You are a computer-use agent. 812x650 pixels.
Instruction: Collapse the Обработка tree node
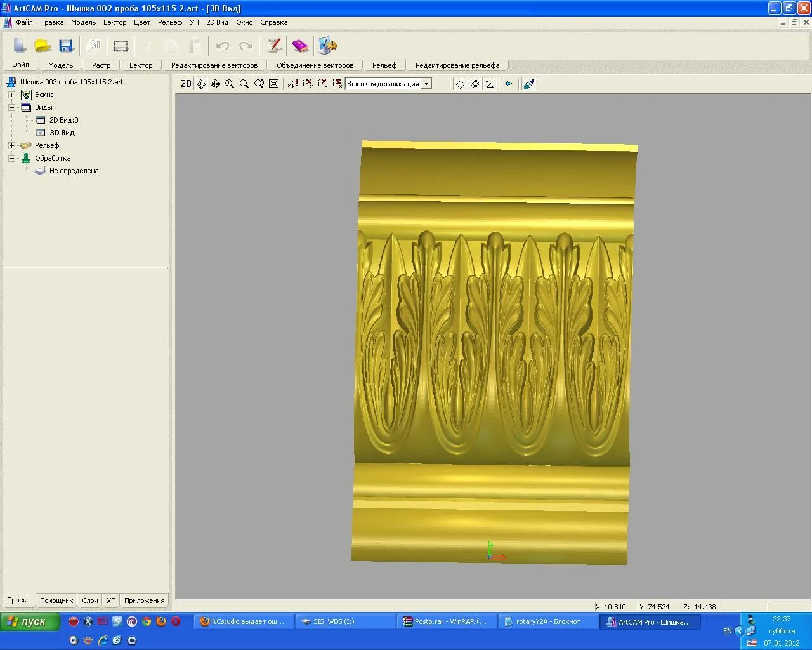click(x=11, y=158)
